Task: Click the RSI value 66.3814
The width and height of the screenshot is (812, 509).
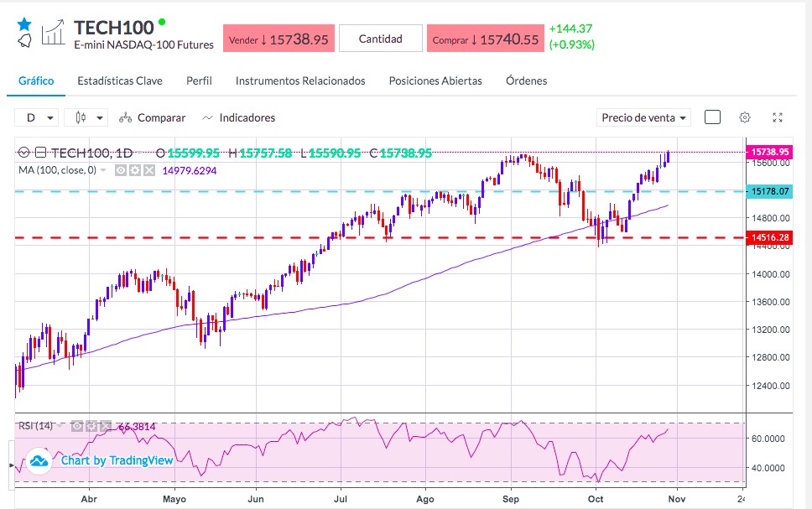Action: (137, 427)
